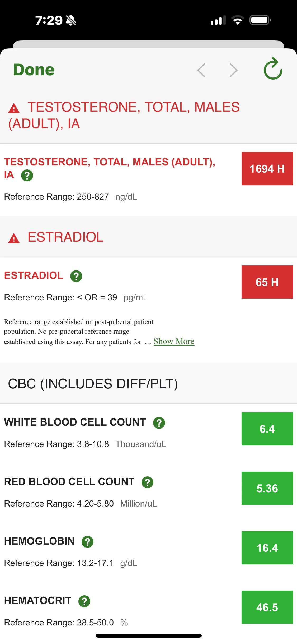Open help for White Blood Cell Count
This screenshot has width=297, height=644.
coord(159,423)
